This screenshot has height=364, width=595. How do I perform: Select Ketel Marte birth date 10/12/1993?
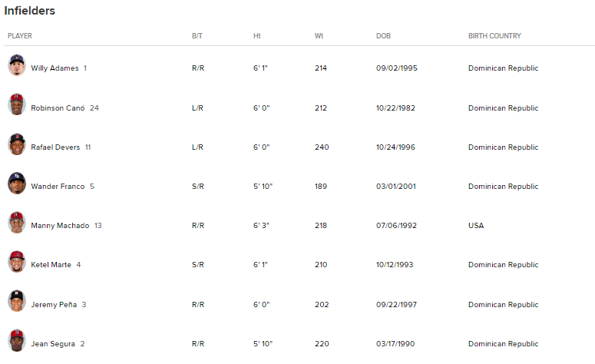(x=395, y=265)
